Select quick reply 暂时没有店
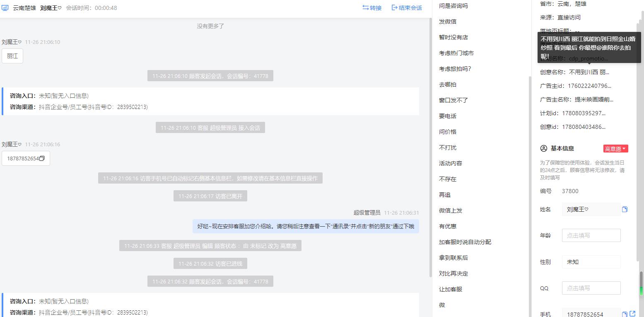The image size is (644, 317). pos(453,37)
